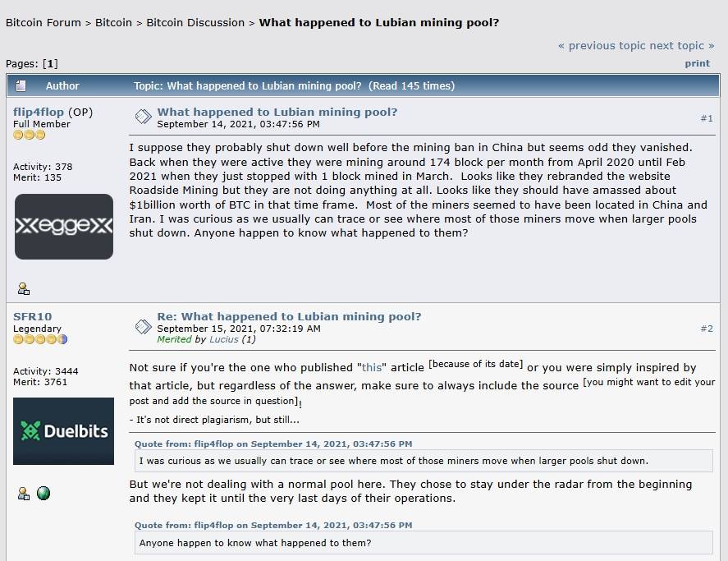Viewport: 728px width, 561px height.
Task: Click the line '- It's not direct plagiarism, but still...'
Action: tap(214, 420)
